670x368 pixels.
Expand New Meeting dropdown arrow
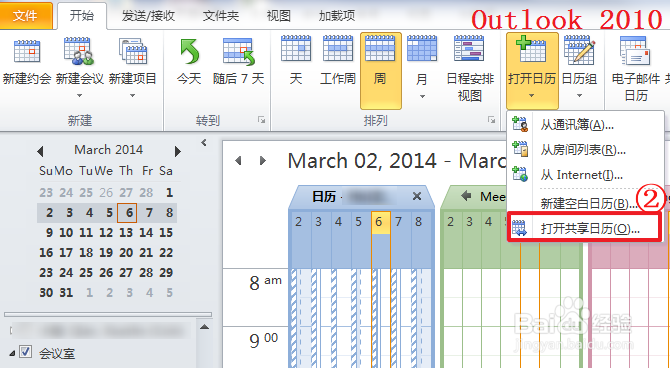[79, 96]
